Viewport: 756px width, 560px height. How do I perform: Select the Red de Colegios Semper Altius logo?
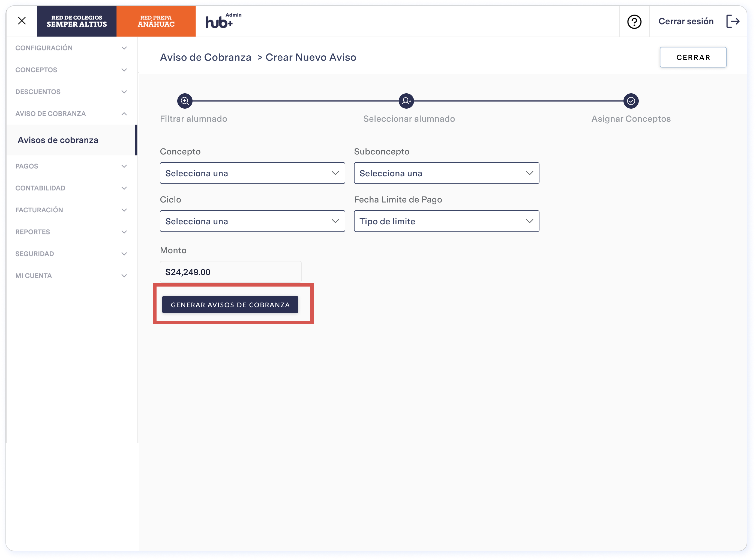coord(77,21)
